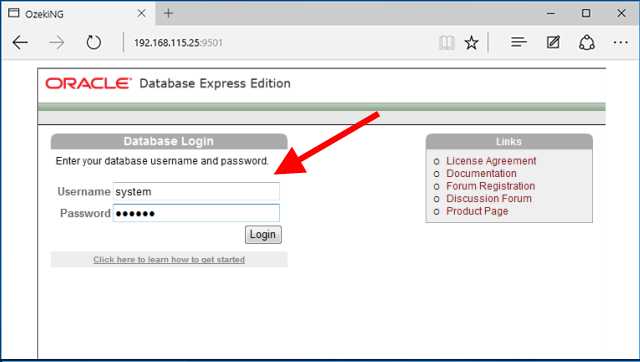Click the Enter your database username and password text
The image size is (640, 362).
pos(162,161)
